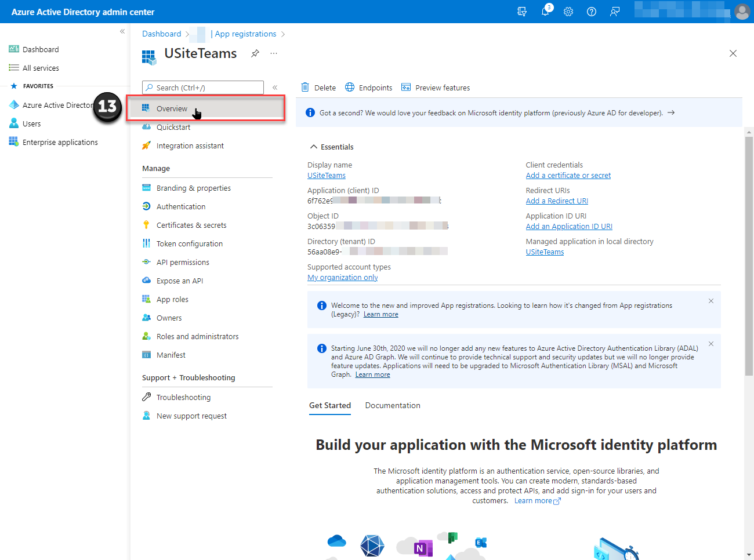
Task: Open Users in the sidebar
Action: (x=25, y=123)
